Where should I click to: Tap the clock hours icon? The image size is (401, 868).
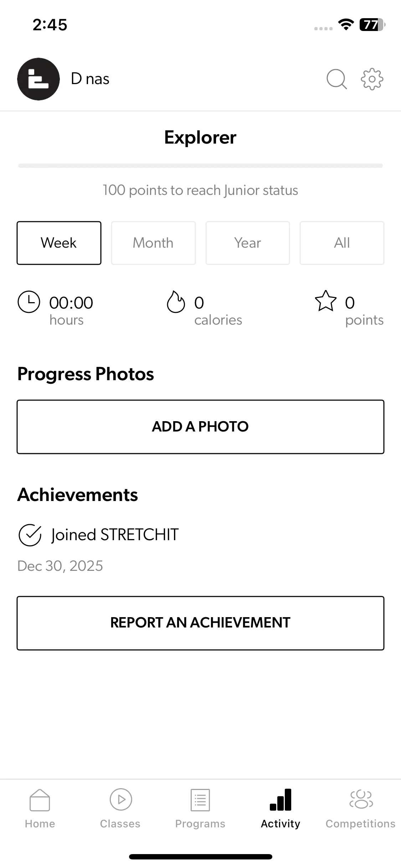(29, 302)
